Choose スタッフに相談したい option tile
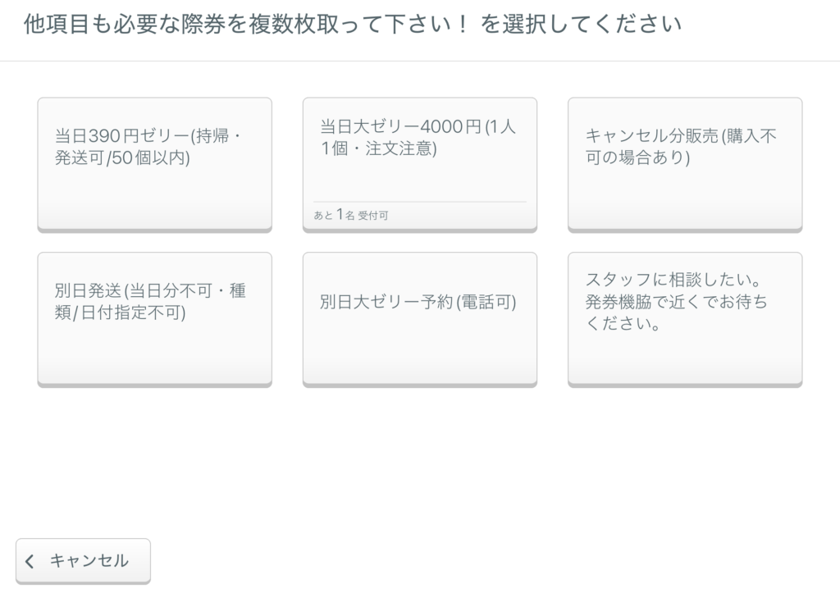 pyautogui.click(x=685, y=318)
